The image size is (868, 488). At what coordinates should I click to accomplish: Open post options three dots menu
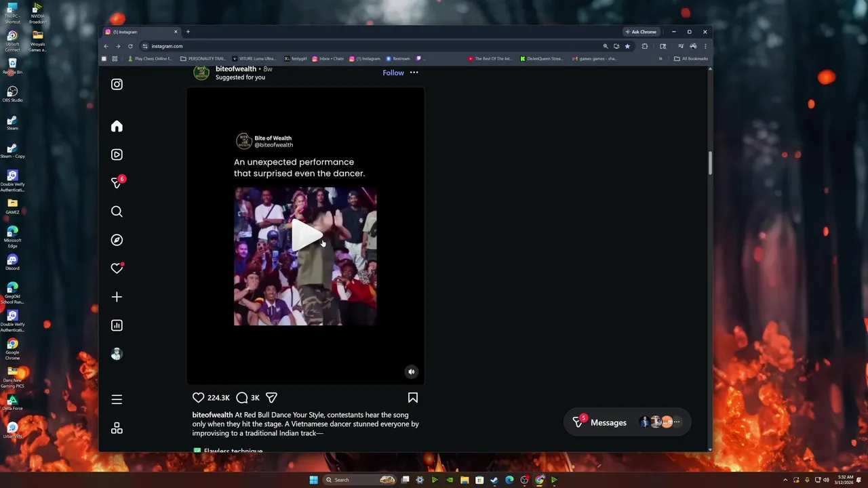click(414, 73)
